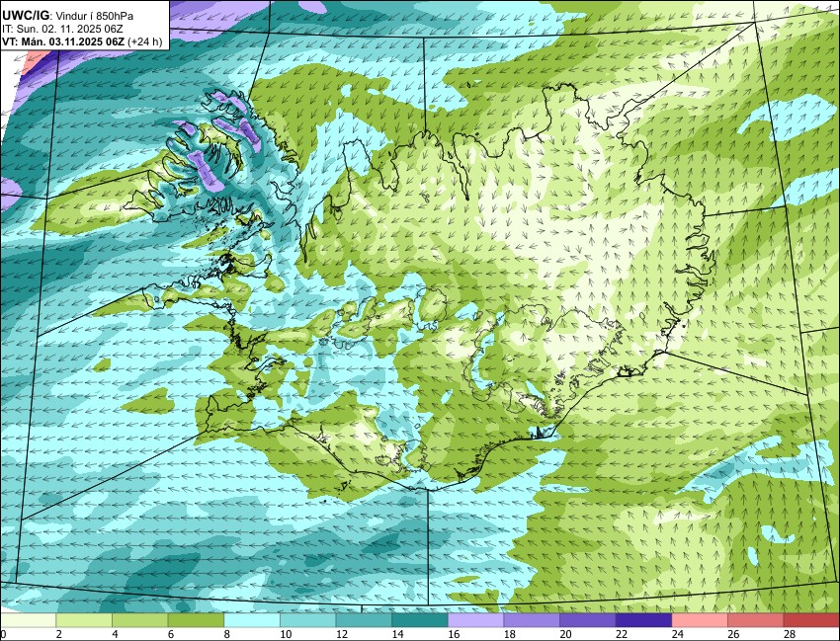The width and height of the screenshot is (840, 641).
Task: Click the legend value "24"
Action: point(678,634)
